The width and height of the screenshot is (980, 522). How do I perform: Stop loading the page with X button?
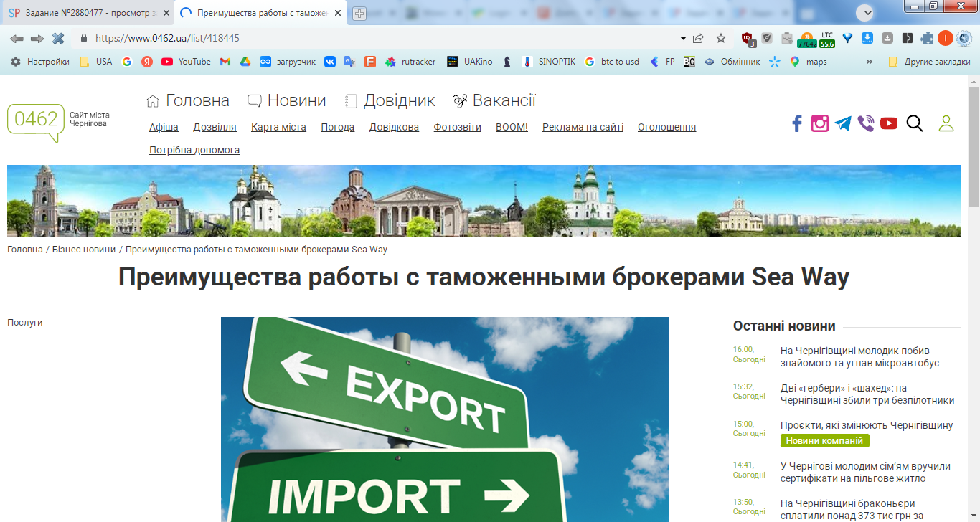coord(58,38)
